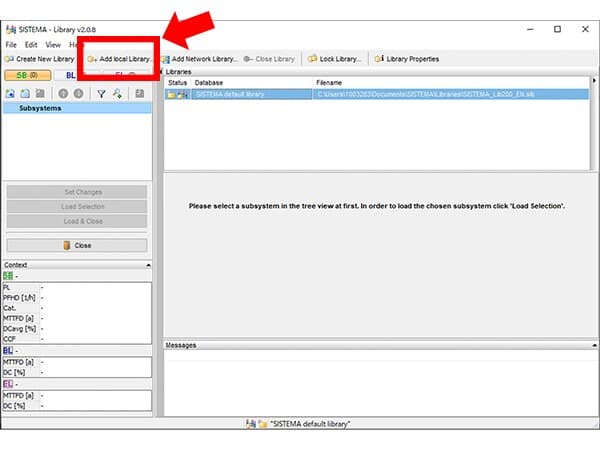Image resolution: width=600 pixels, height=449 pixels.
Task: Switch to the SB (0) tab
Action: click(28, 75)
